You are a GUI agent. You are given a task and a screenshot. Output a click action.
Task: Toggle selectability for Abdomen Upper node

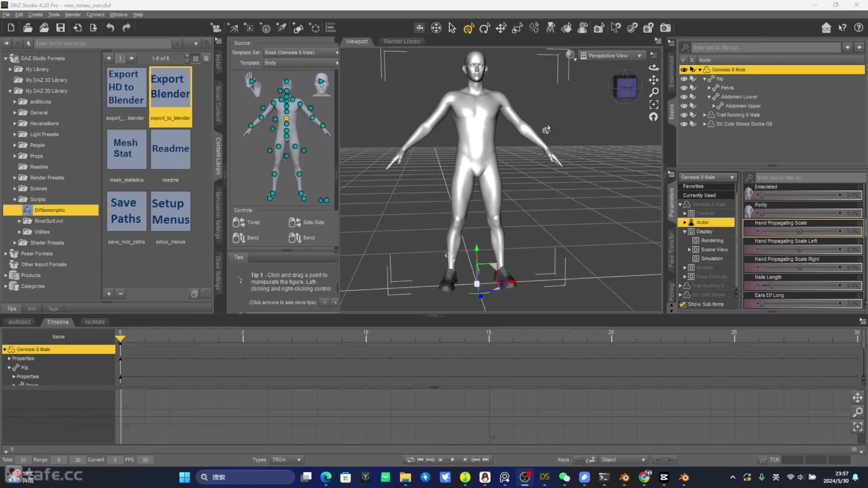coord(693,106)
